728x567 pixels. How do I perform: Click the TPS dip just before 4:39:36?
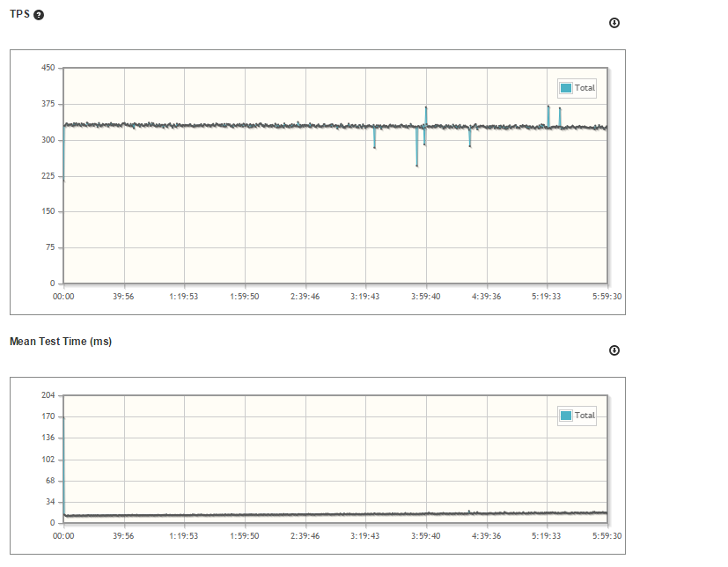tap(470, 145)
